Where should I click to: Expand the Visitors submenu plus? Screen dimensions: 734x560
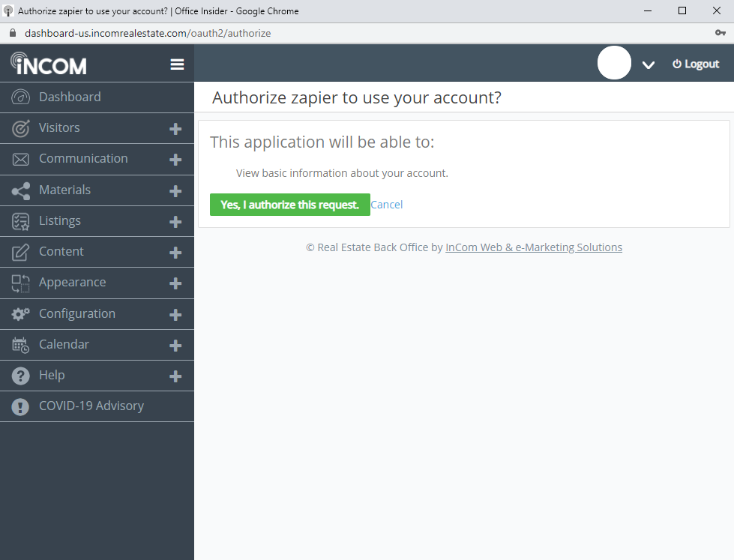[175, 129]
